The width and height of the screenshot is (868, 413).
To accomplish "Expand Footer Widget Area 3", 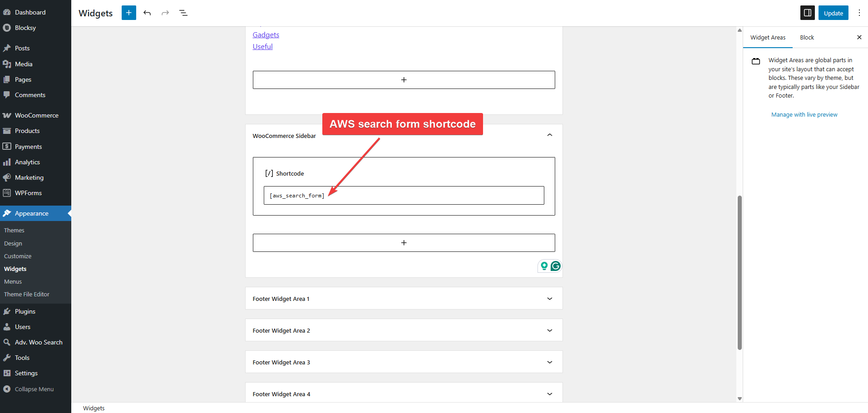I will (x=549, y=362).
